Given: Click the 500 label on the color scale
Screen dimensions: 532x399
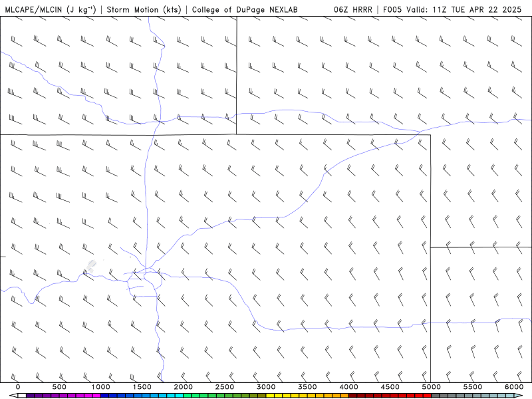Looking at the screenshot, I should 59,387.
